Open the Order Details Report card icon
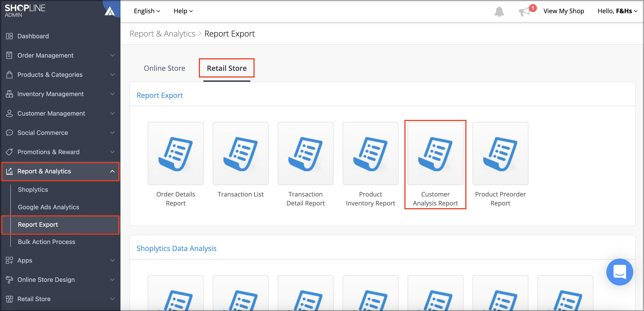The height and width of the screenshot is (311, 644). tap(176, 153)
